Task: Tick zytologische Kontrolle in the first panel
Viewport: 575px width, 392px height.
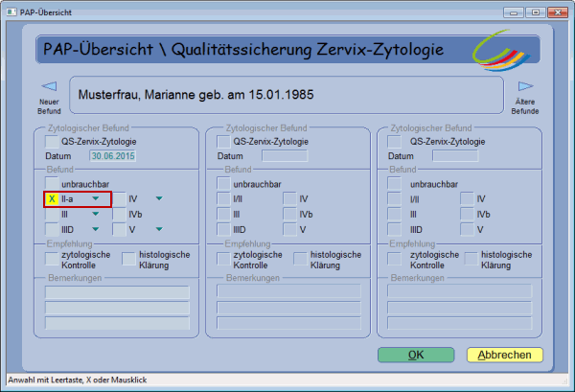Action: (x=52, y=260)
